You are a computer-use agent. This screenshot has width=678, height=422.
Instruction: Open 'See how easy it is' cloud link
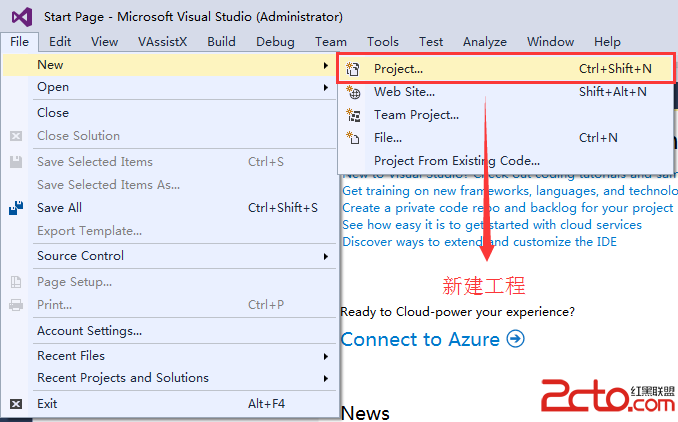(x=492, y=225)
